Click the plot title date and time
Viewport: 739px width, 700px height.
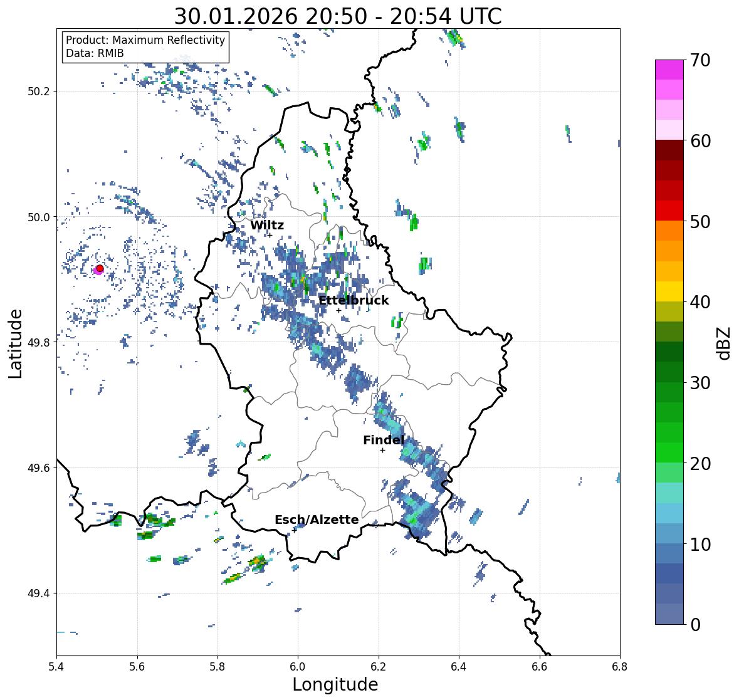[x=338, y=16]
